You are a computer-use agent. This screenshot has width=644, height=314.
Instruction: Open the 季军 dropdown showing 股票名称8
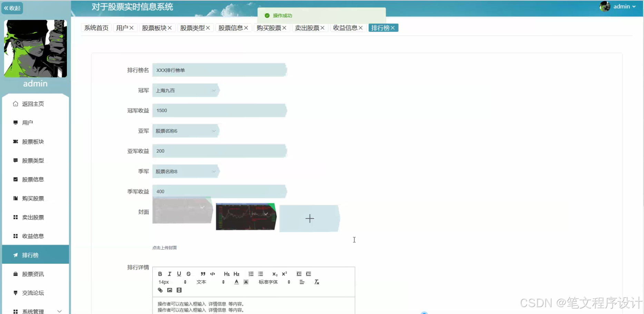(x=185, y=171)
